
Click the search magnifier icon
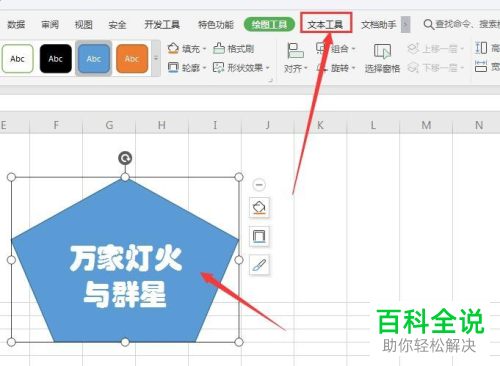coord(429,24)
